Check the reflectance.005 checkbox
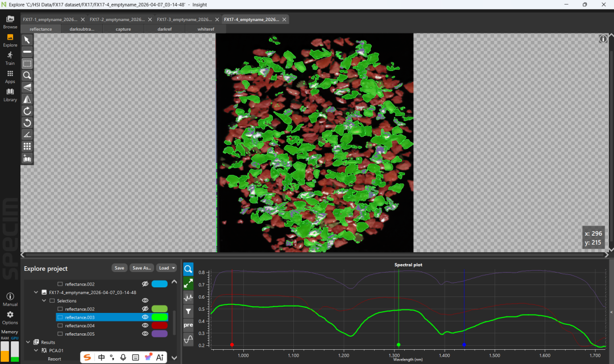This screenshot has height=364, width=614. [60, 333]
